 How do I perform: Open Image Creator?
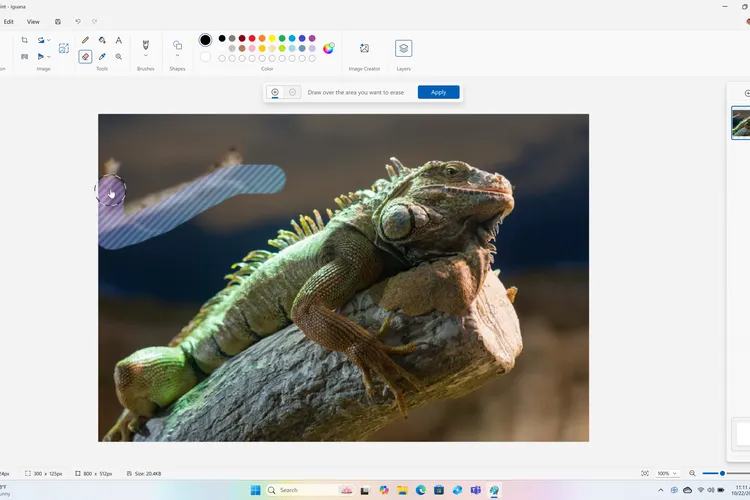click(x=364, y=48)
